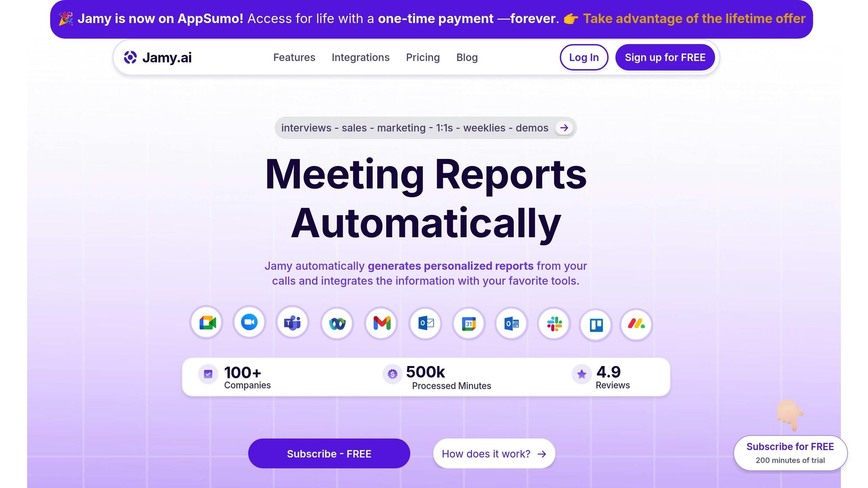Click the "500k" stat number
The height and width of the screenshot is (488, 868).
coord(426,372)
